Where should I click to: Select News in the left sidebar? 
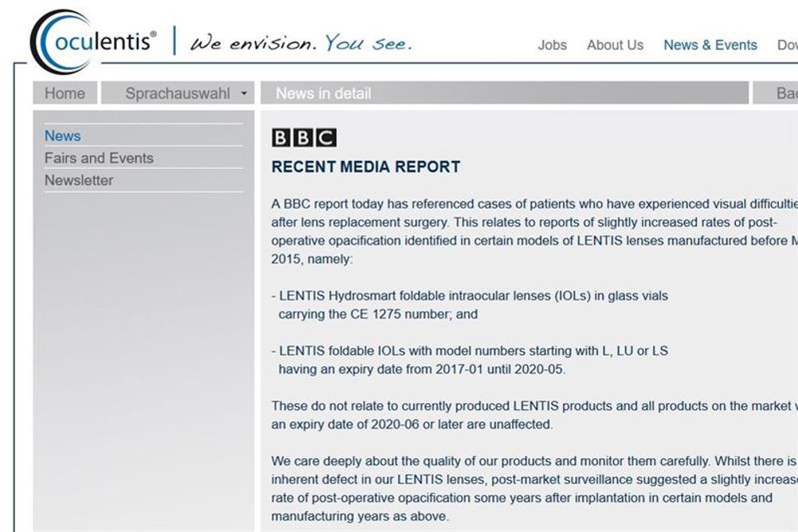tap(63, 136)
